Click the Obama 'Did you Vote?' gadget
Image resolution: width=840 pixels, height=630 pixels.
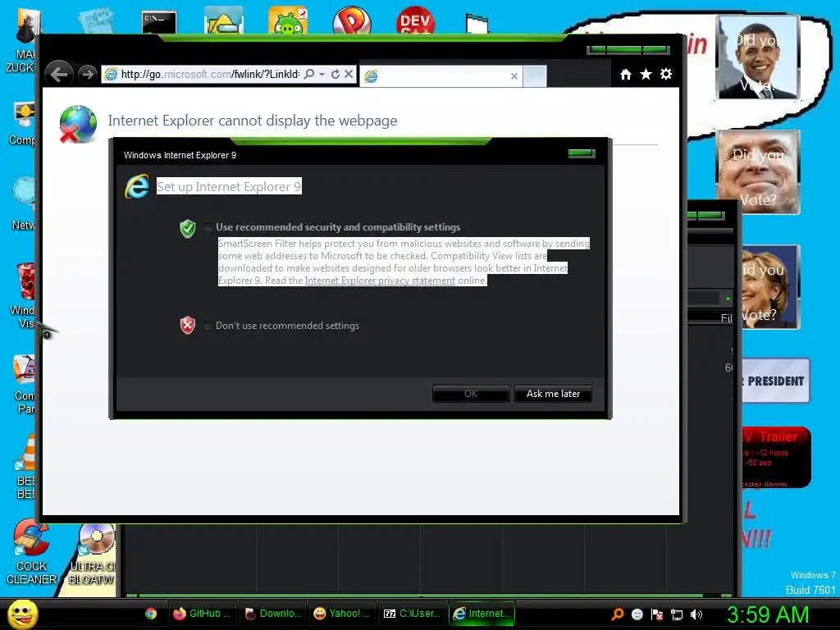coord(758,57)
